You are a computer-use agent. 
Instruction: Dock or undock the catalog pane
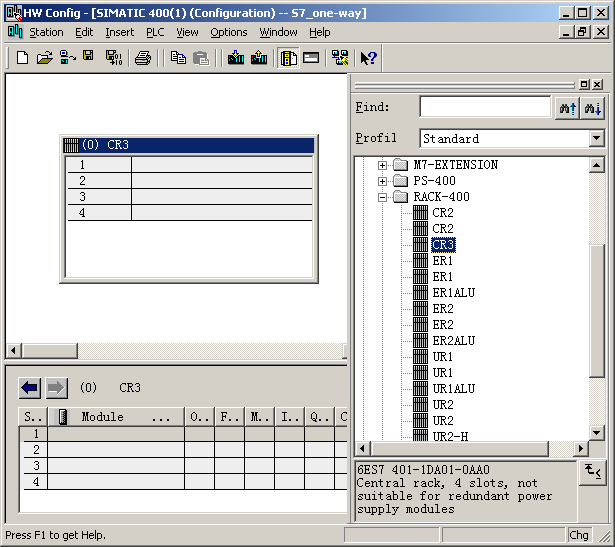pos(584,84)
